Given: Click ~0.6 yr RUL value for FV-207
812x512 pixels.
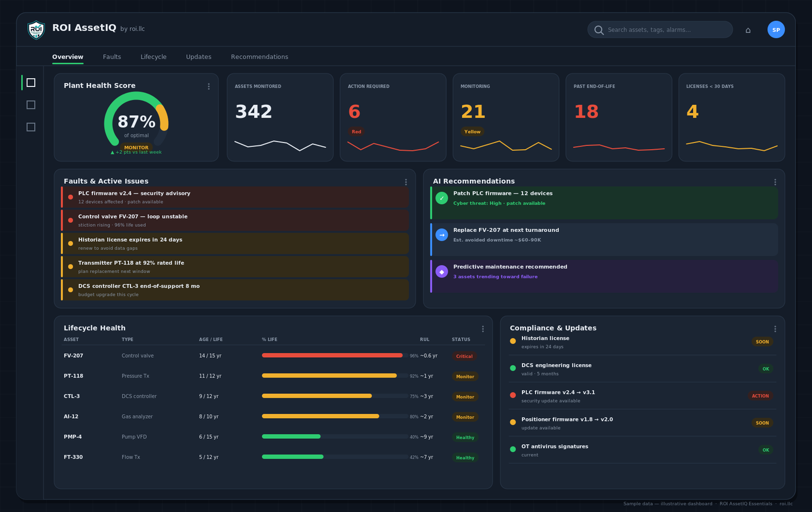Looking at the screenshot, I should tap(429, 356).
